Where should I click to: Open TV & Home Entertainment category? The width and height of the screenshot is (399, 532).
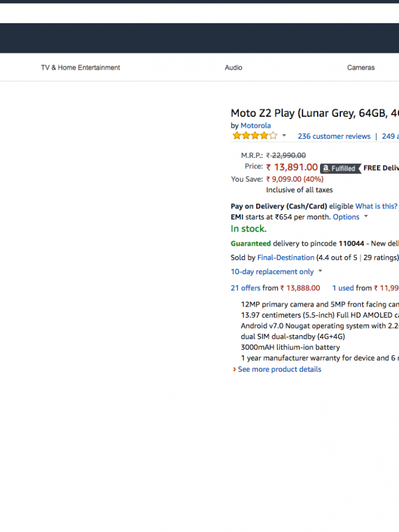click(80, 68)
